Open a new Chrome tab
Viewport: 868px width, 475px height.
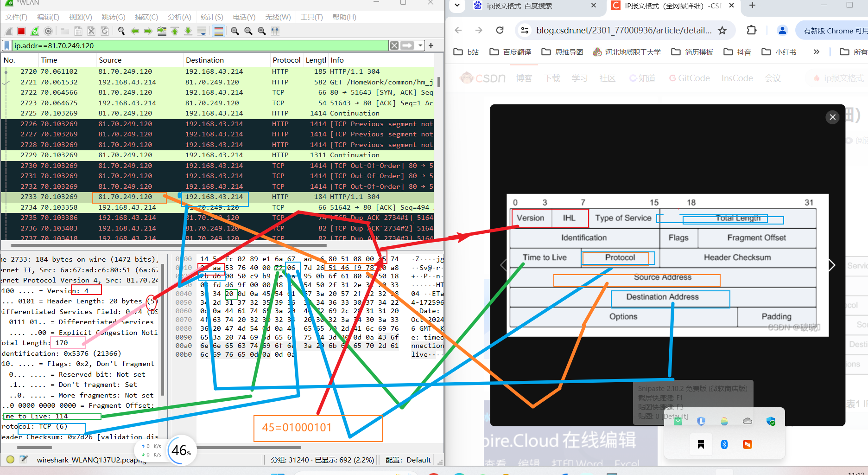click(x=752, y=6)
